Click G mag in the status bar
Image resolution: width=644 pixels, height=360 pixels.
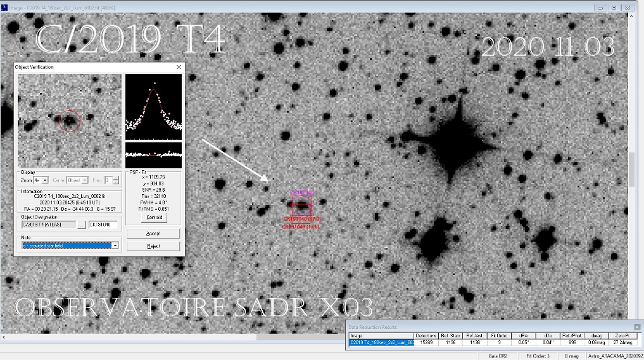pos(571,356)
